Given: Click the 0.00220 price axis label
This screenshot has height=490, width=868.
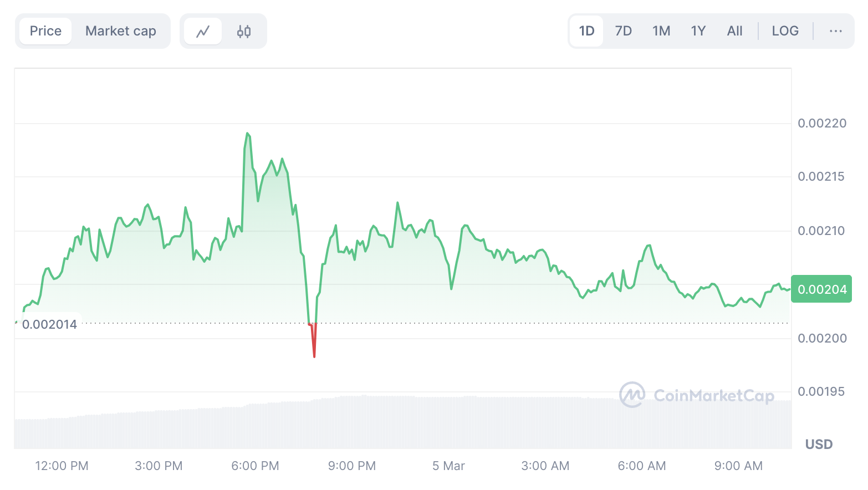Looking at the screenshot, I should point(822,123).
